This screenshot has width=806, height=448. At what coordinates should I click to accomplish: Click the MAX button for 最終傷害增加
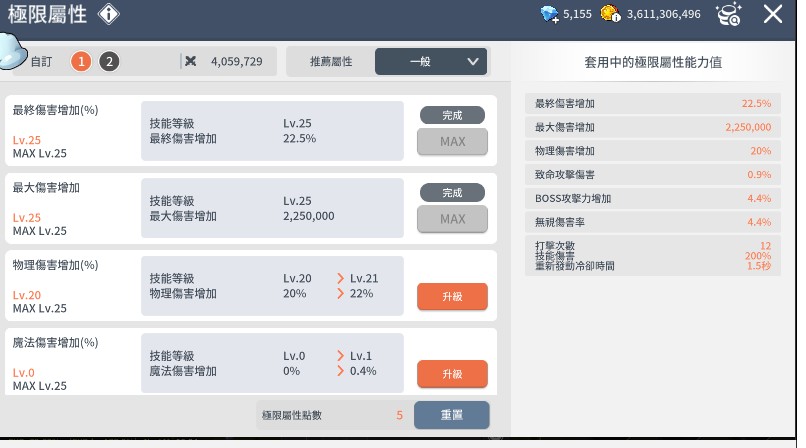point(452,142)
